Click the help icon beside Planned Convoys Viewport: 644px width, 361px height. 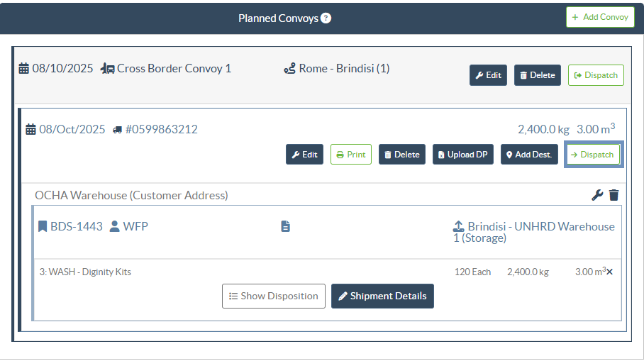click(326, 18)
